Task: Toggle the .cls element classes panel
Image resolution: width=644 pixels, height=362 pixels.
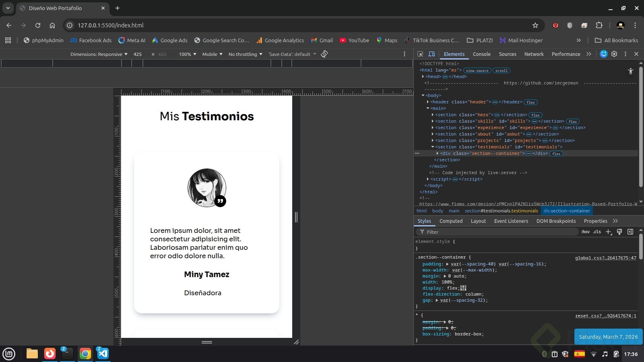Action: (597, 232)
